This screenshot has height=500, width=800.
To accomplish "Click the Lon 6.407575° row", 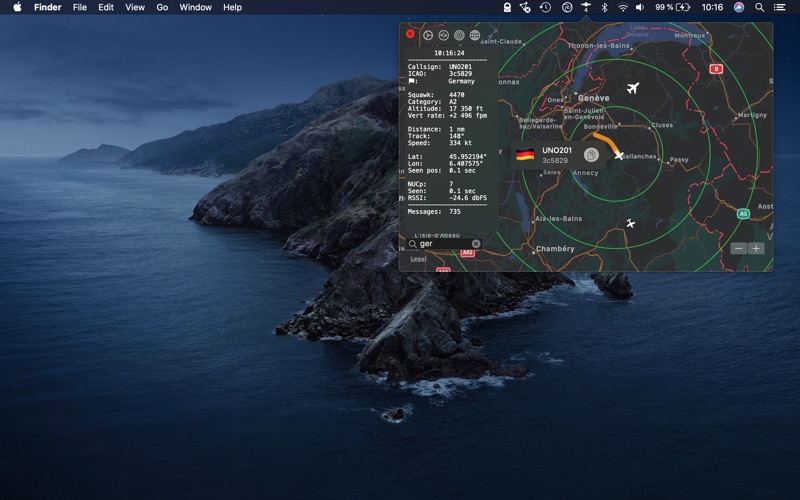I will click(x=445, y=164).
